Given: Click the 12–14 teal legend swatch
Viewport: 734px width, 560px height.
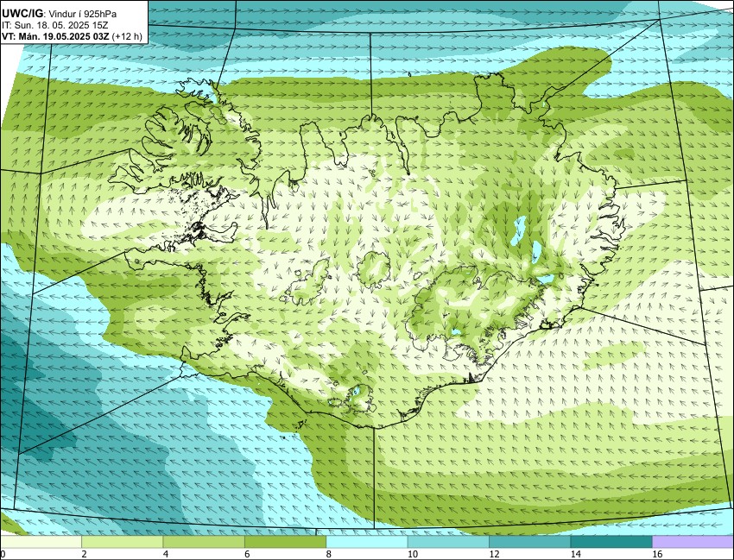Looking at the screenshot, I should pyautogui.click(x=529, y=542).
